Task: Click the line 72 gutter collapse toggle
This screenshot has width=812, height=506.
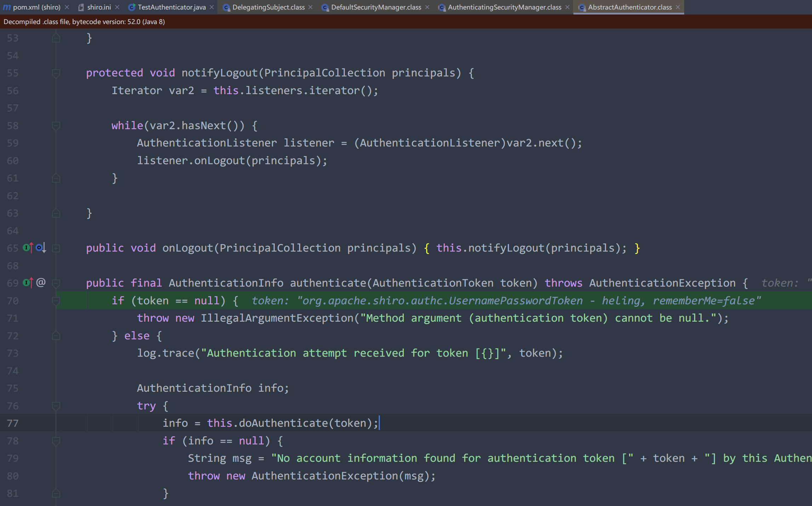Action: pyautogui.click(x=56, y=336)
